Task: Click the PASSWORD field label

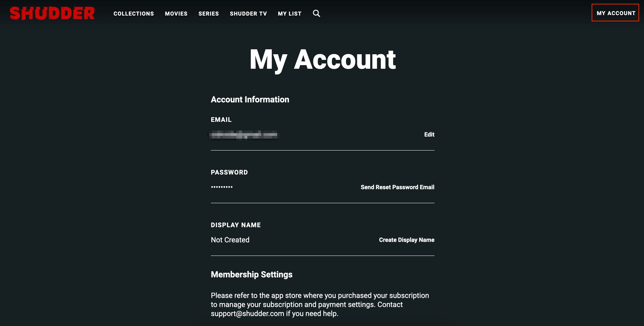Action: click(x=229, y=172)
